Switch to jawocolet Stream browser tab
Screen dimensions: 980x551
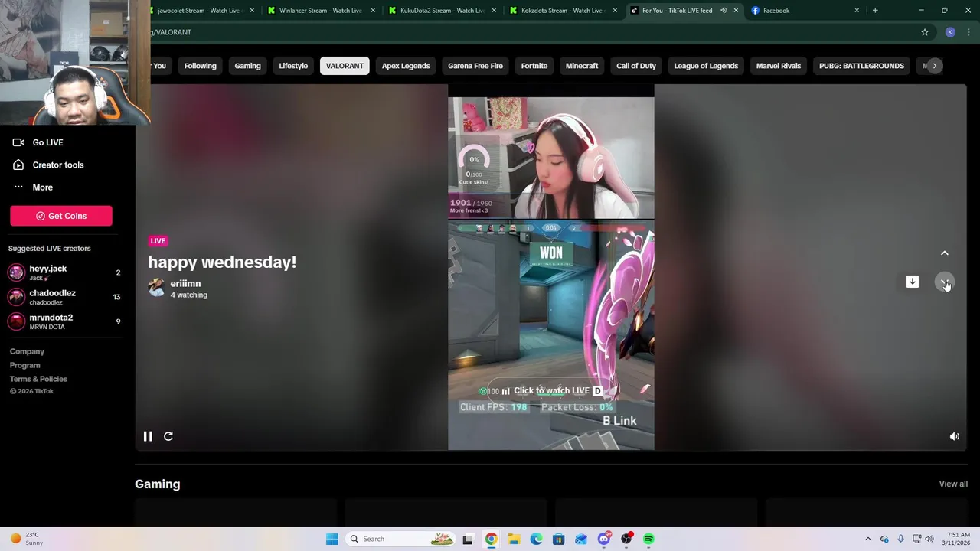[199, 11]
